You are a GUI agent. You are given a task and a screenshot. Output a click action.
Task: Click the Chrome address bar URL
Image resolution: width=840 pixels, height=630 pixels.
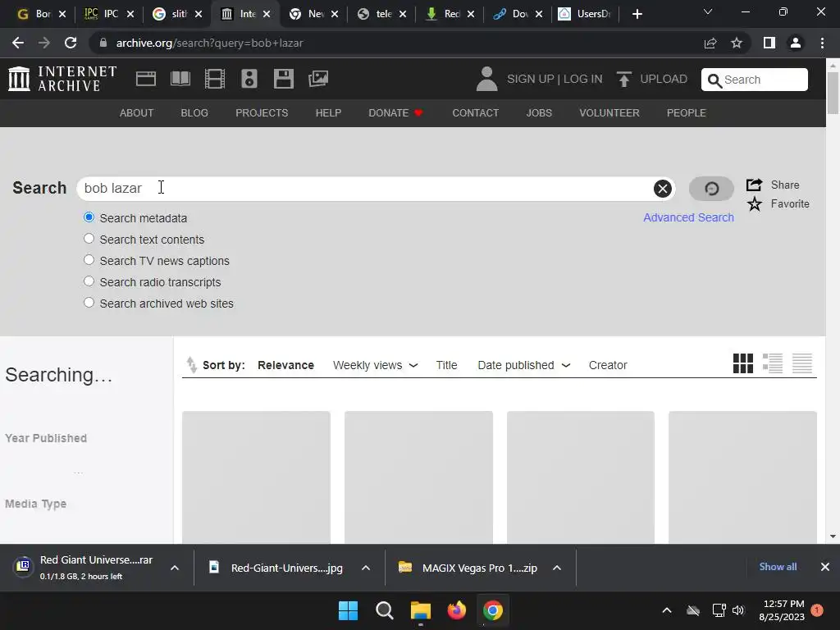coord(209,43)
